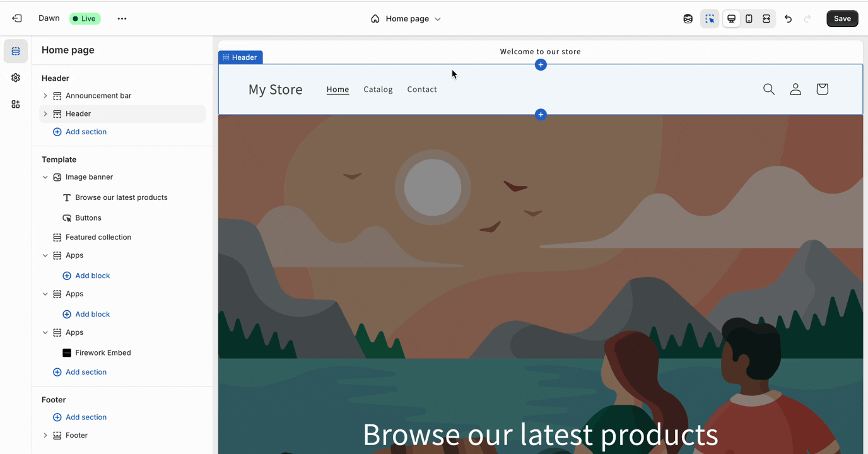Image resolution: width=868 pixels, height=454 pixels.
Task: Collapse the Image banner section
Action: 45,177
